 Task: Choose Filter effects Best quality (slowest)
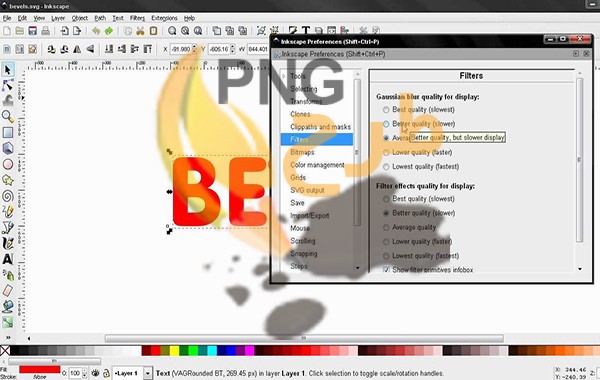[386, 199]
